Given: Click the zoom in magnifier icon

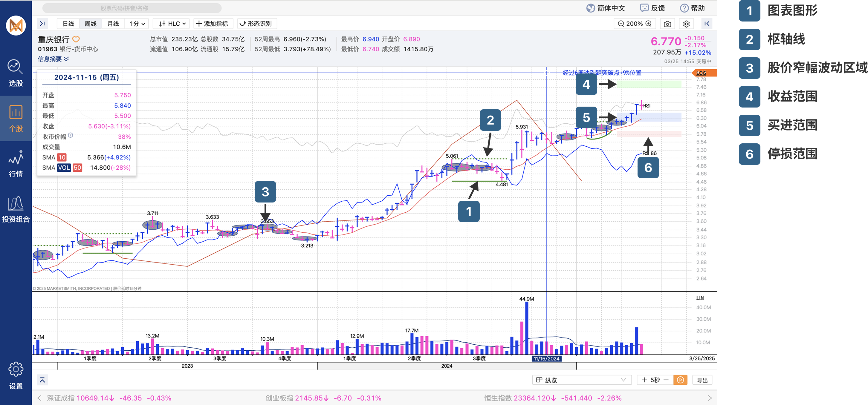Looking at the screenshot, I should click(x=648, y=24).
